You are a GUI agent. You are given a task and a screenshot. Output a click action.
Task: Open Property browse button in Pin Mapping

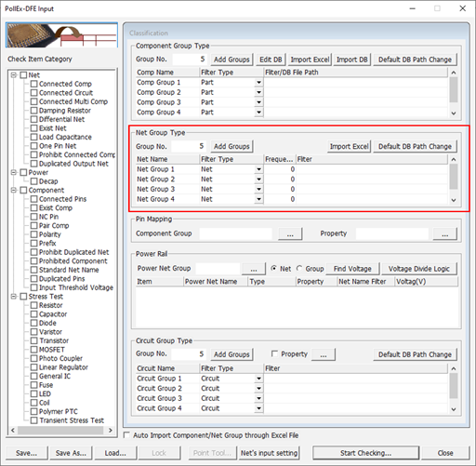click(445, 233)
